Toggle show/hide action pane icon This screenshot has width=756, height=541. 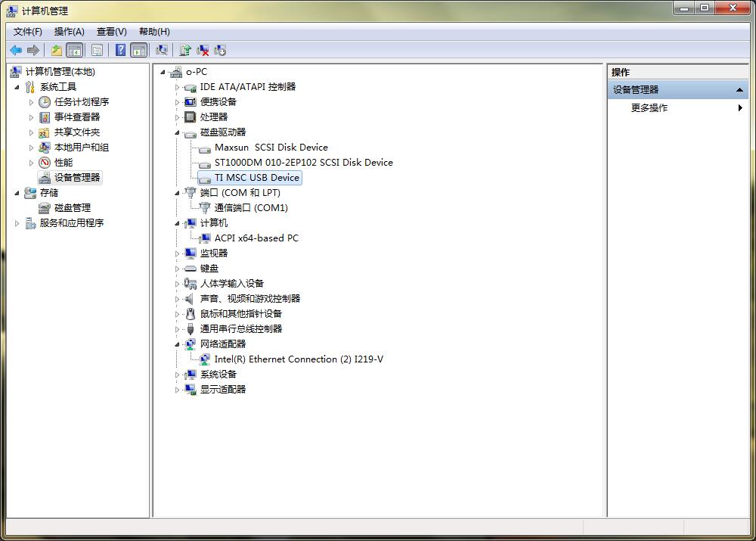(139, 50)
